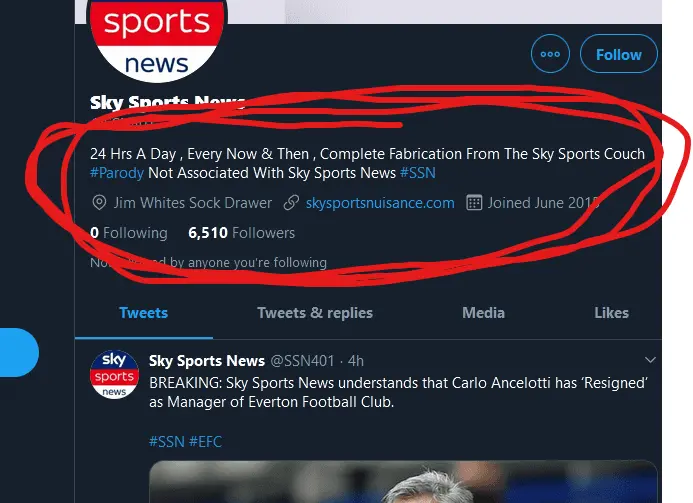Open the skysportsnuisance.com website link

coord(380,203)
